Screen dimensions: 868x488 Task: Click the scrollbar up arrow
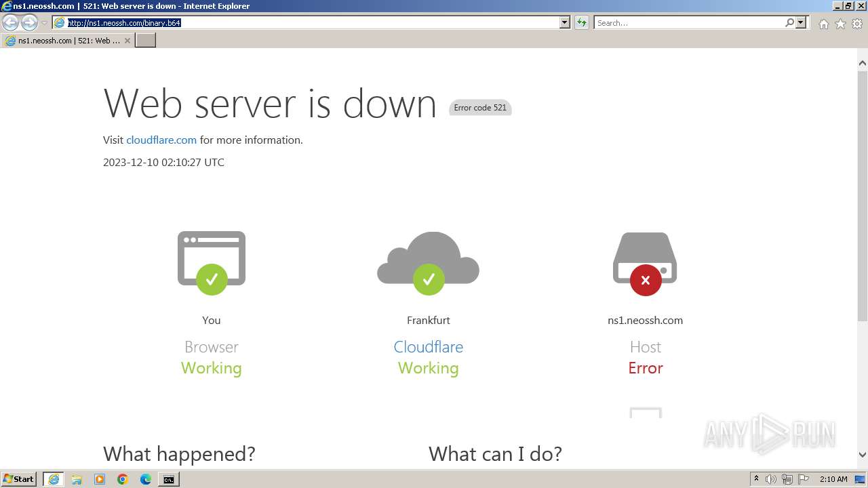(863, 63)
